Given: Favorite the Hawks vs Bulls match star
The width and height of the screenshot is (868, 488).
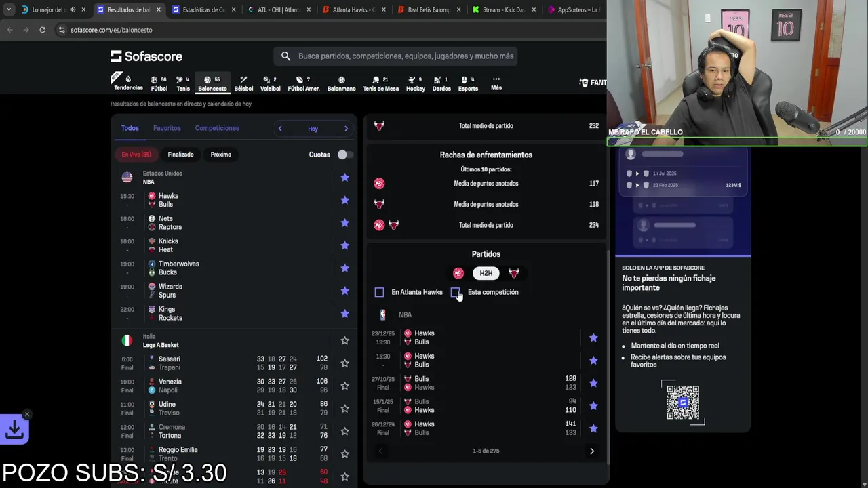Looking at the screenshot, I should pos(344,200).
